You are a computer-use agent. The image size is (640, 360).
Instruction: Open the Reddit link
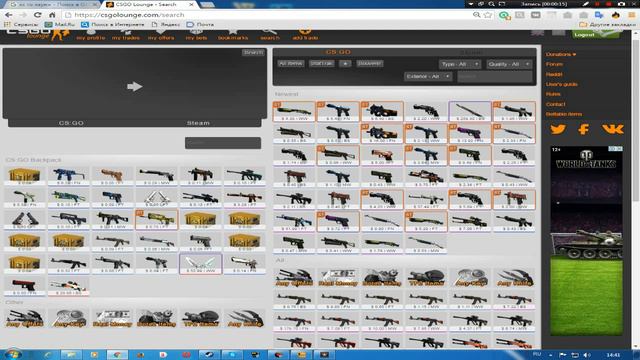click(554, 74)
